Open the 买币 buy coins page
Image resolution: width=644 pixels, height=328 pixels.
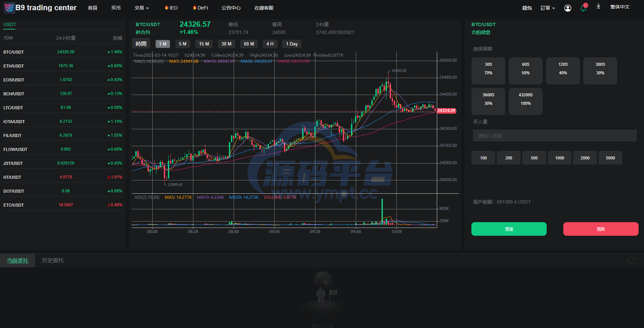point(116,8)
